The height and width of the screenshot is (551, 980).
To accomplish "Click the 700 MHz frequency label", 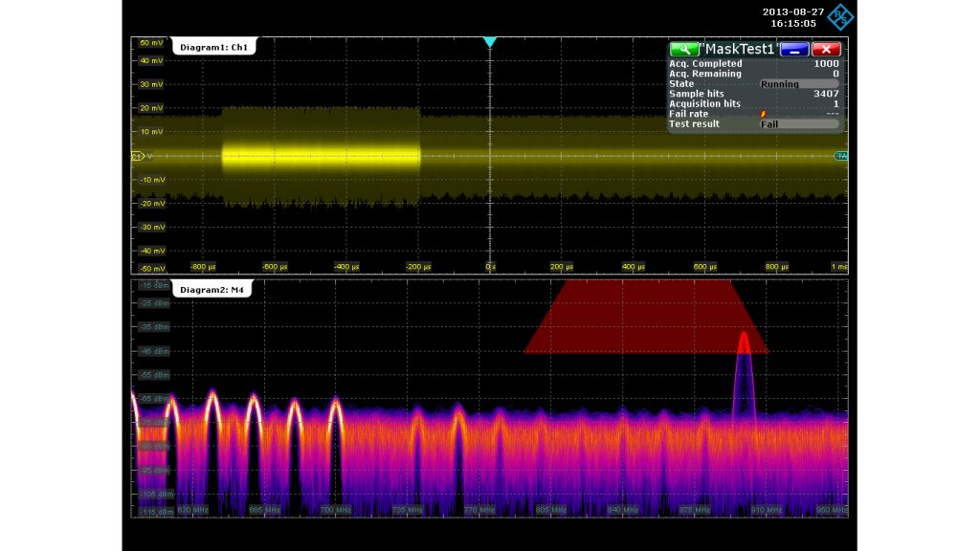I will tap(336, 511).
